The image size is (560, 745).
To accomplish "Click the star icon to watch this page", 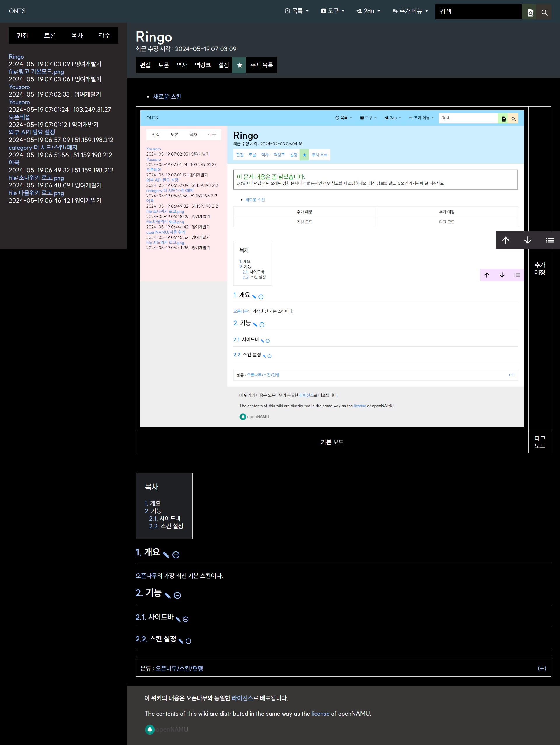I will click(x=239, y=65).
